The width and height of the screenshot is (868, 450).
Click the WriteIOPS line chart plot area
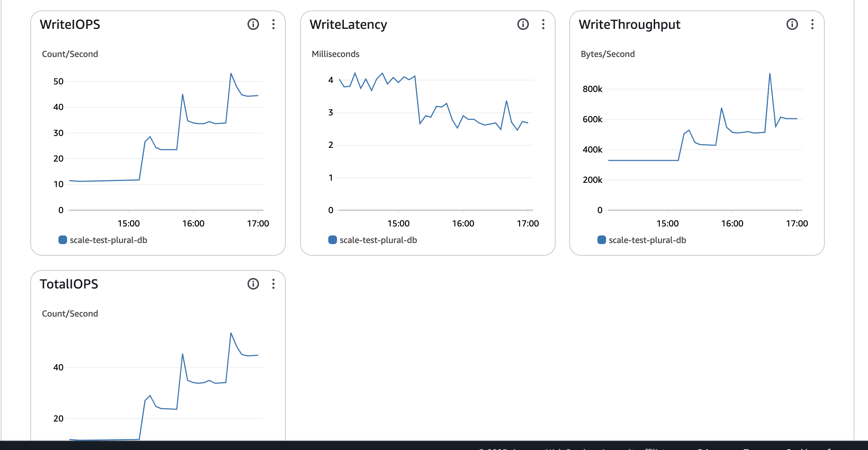166,141
